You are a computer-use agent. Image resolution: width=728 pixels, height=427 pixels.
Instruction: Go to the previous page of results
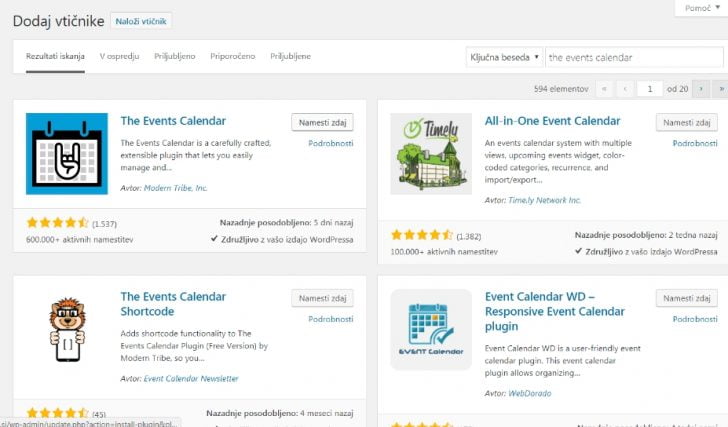[625, 89]
